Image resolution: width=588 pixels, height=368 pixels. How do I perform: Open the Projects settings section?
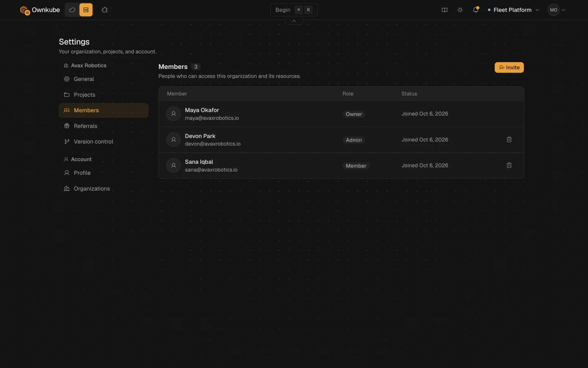point(104,95)
